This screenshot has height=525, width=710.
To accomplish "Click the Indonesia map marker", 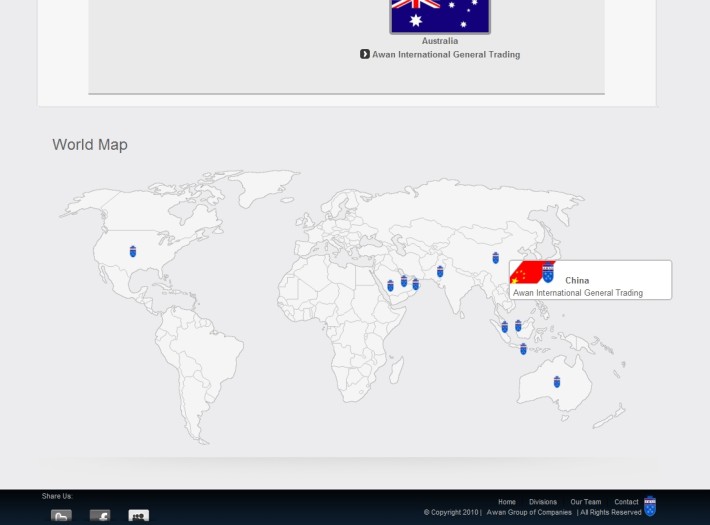I will pyautogui.click(x=523, y=349).
